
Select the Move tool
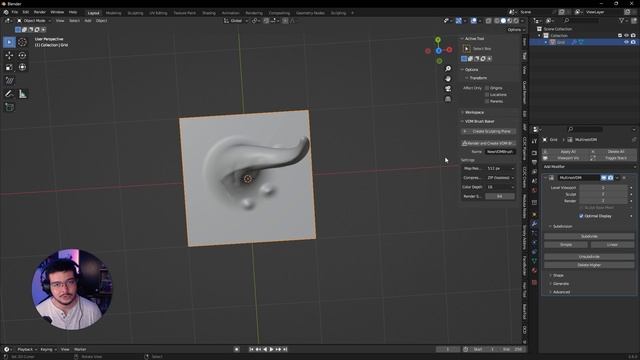click(x=9, y=55)
